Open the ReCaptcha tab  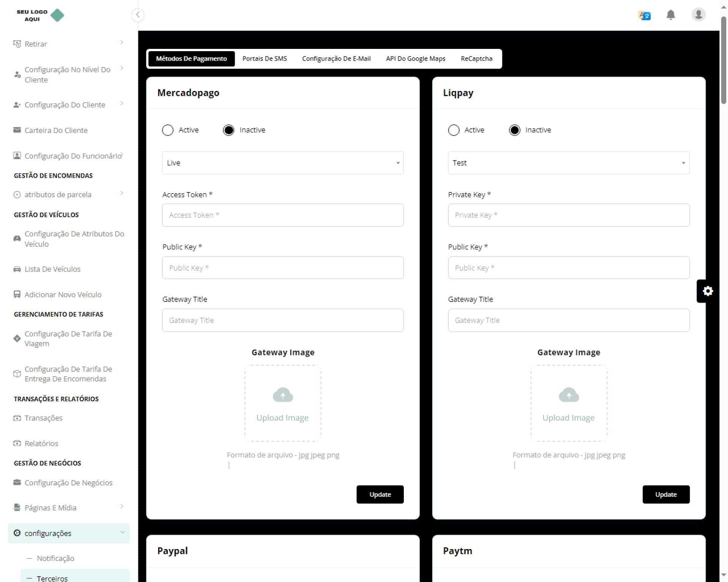pyautogui.click(x=476, y=59)
